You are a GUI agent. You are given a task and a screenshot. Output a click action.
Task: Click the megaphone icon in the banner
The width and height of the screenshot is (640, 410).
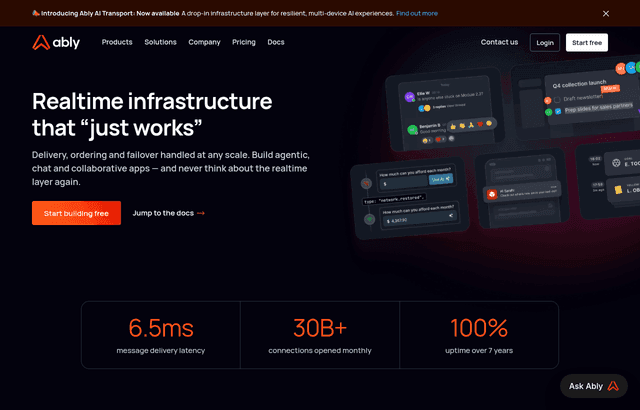coord(36,13)
